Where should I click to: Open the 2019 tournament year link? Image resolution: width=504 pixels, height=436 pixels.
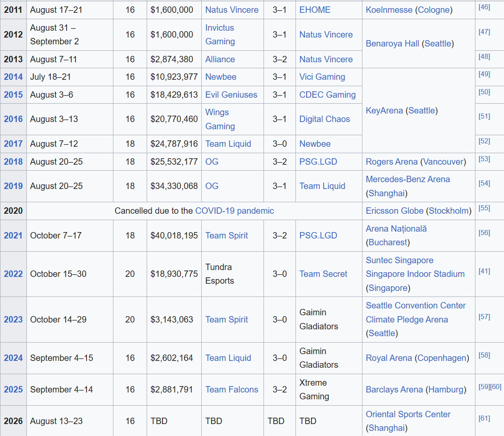click(x=13, y=186)
